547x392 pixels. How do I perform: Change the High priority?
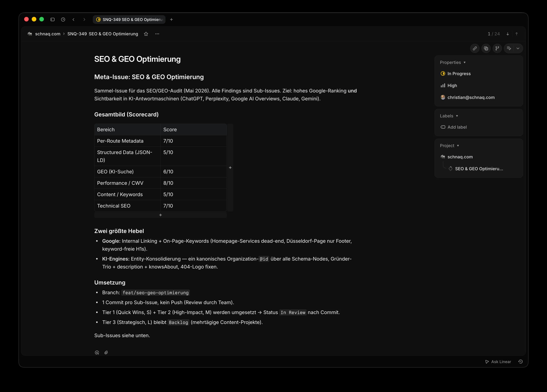tap(449, 86)
